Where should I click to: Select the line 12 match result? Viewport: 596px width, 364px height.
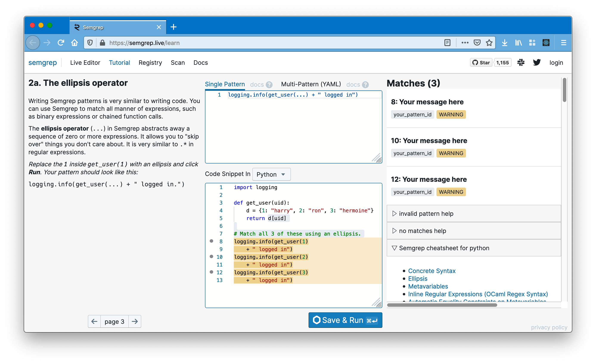(x=474, y=186)
